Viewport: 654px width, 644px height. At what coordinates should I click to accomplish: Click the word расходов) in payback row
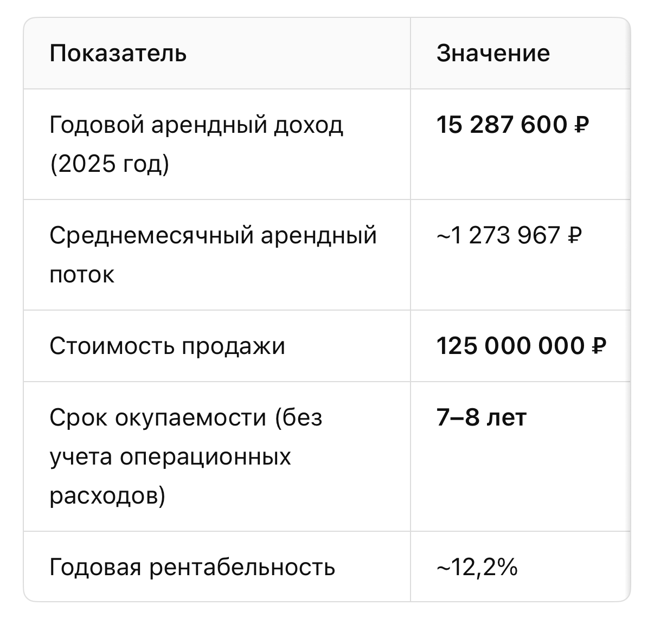(x=107, y=495)
